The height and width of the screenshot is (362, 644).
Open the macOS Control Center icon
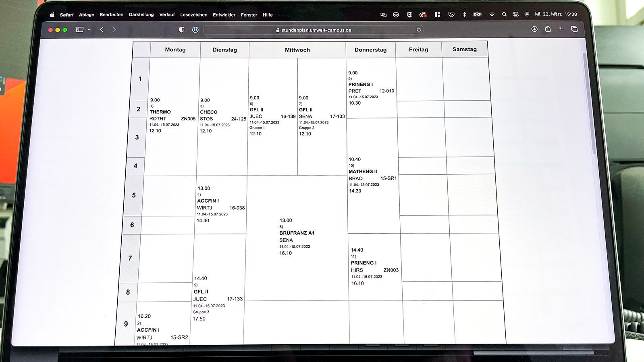coord(516,14)
